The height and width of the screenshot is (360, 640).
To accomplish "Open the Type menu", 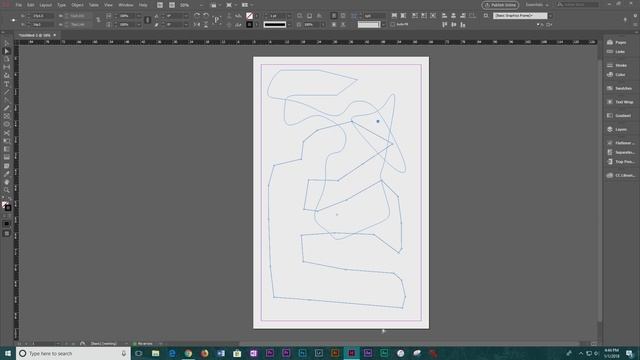I will click(x=61, y=5).
